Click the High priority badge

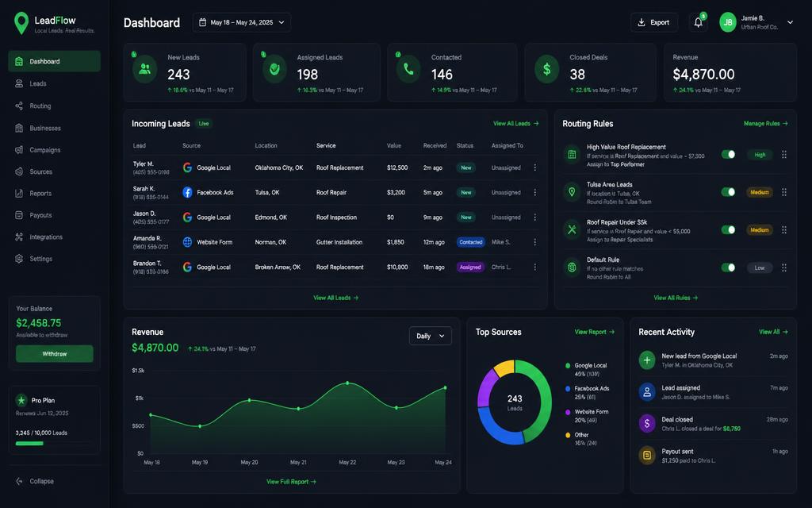(x=760, y=155)
